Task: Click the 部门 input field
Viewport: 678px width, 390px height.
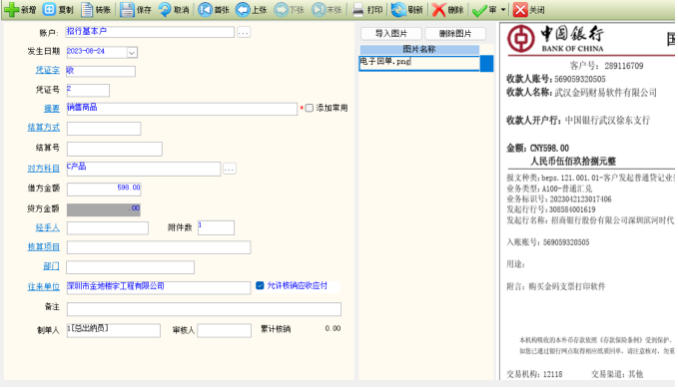Action: 130,267
